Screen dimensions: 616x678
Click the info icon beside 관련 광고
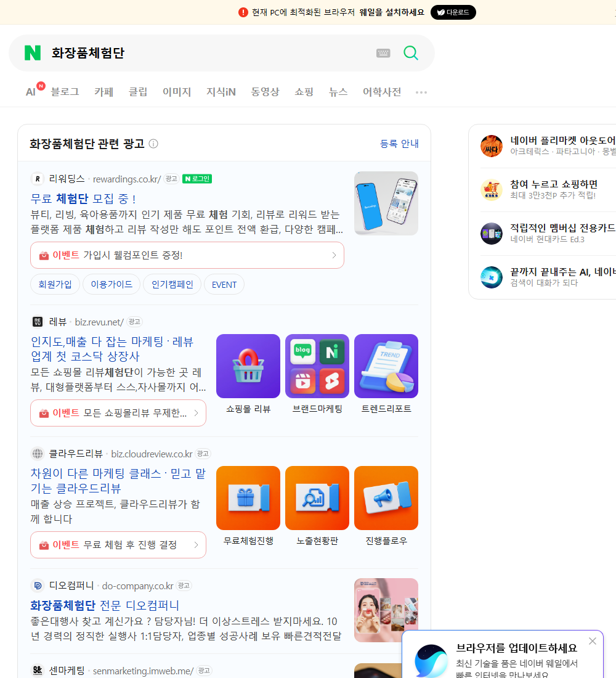[153, 144]
